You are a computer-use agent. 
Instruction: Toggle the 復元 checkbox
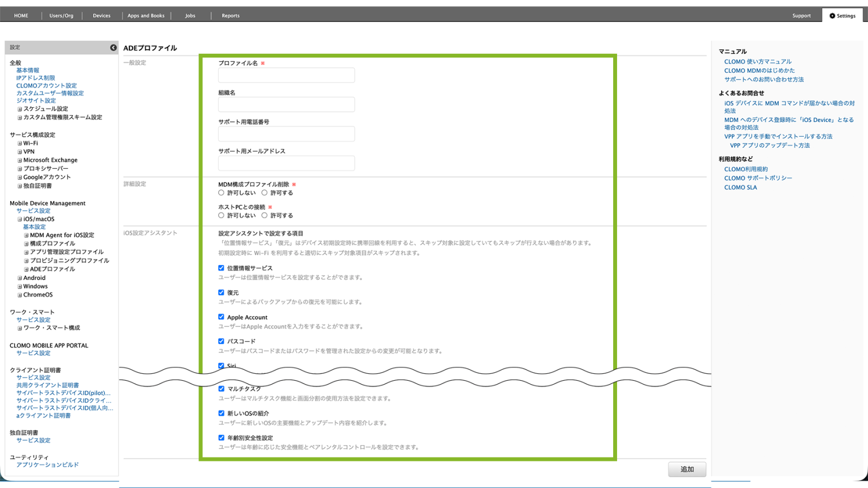coord(221,292)
